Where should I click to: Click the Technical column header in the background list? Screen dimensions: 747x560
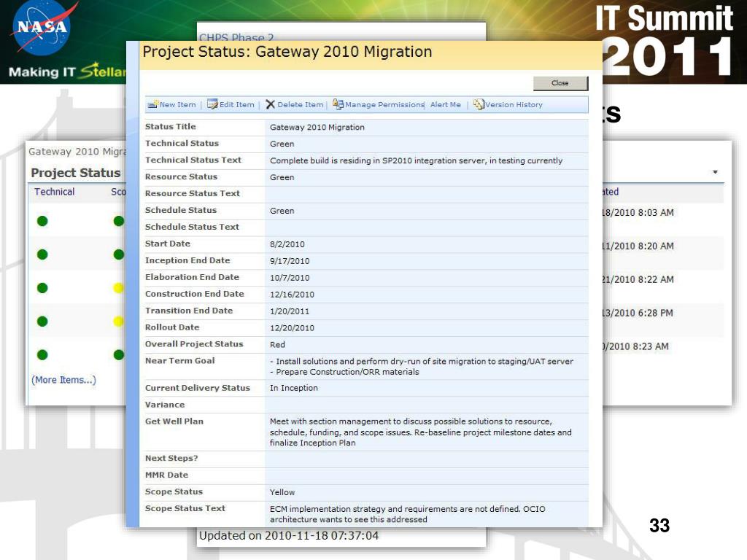54,192
